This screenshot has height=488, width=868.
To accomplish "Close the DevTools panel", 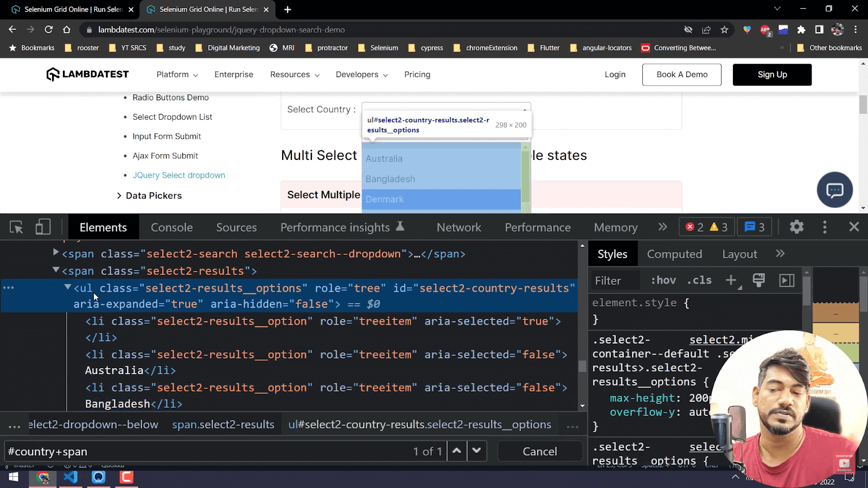I will pyautogui.click(x=854, y=227).
